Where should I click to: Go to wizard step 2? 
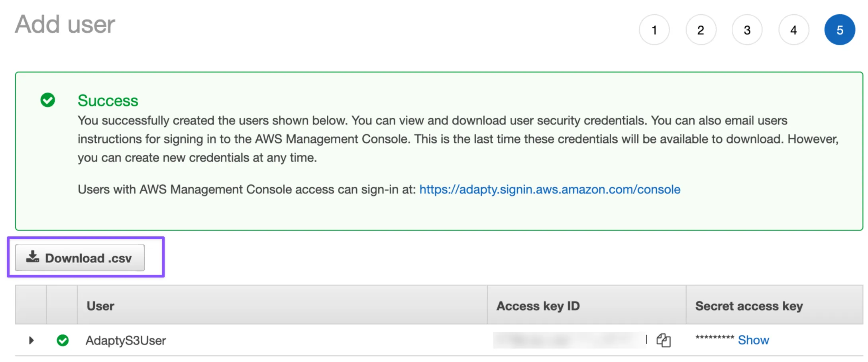tap(701, 30)
